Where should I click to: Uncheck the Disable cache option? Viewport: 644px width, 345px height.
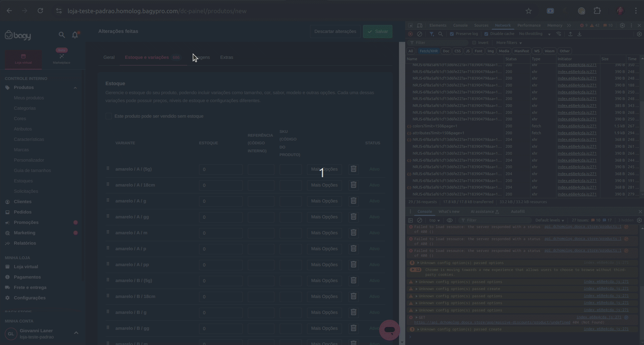(x=486, y=34)
